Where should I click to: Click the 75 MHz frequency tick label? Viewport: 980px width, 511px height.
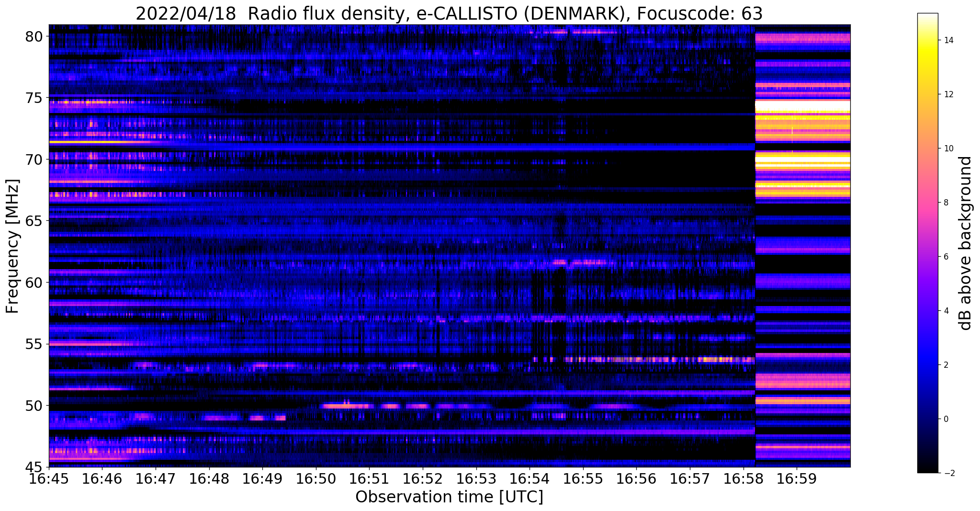(x=34, y=98)
